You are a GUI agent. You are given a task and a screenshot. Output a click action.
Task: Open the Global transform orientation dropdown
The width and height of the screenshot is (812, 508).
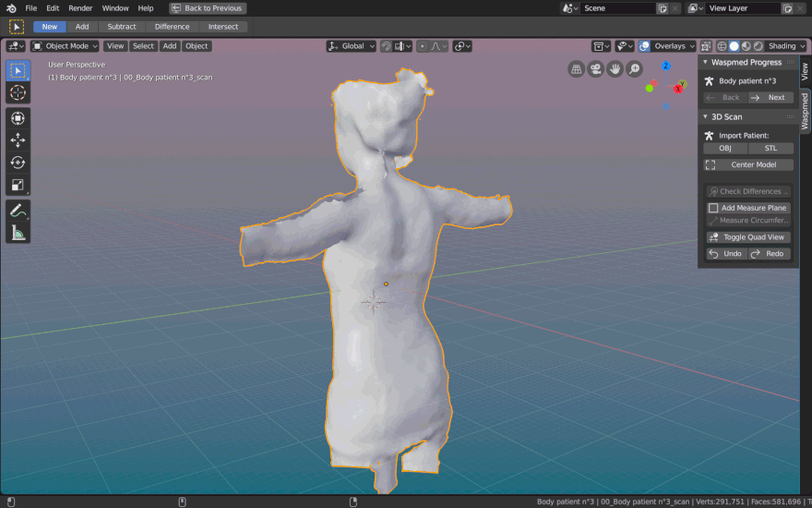(x=352, y=46)
